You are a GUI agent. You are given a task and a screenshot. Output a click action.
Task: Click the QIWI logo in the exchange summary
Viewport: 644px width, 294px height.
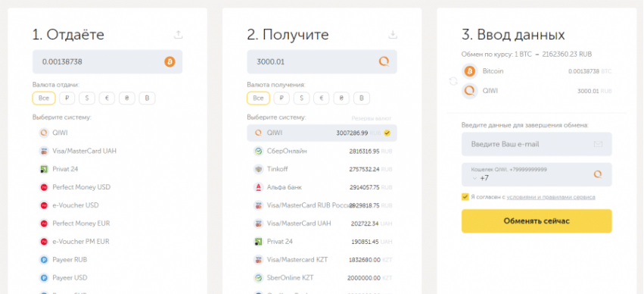click(x=469, y=91)
